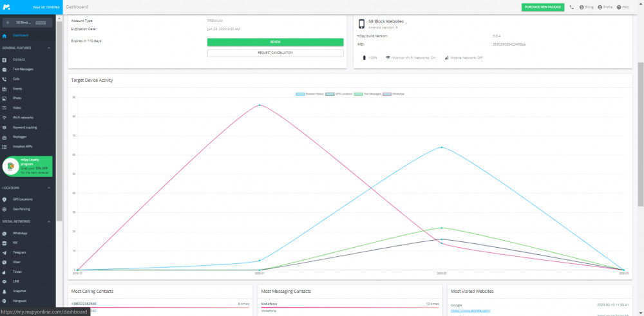Click the mSpy logo

tap(6, 7)
